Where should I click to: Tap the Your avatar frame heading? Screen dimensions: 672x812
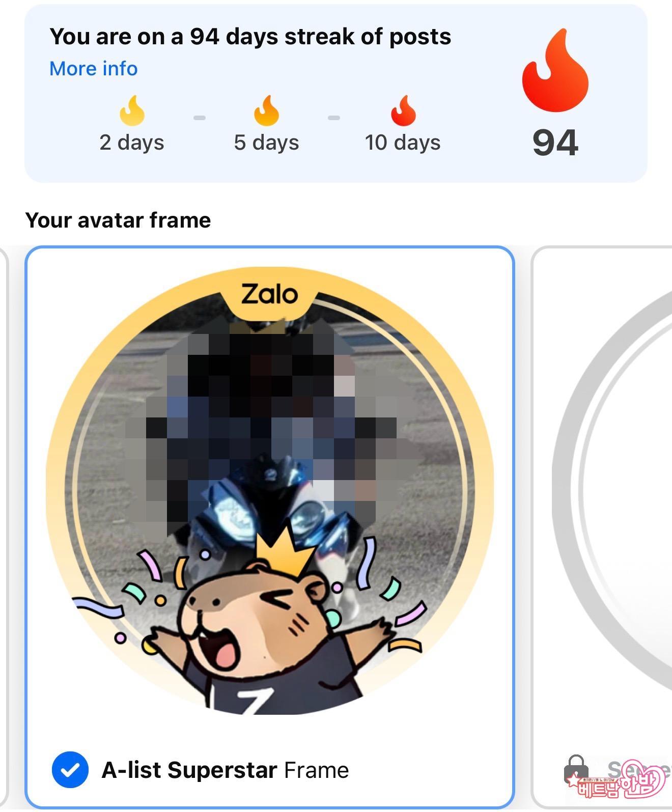click(x=118, y=220)
